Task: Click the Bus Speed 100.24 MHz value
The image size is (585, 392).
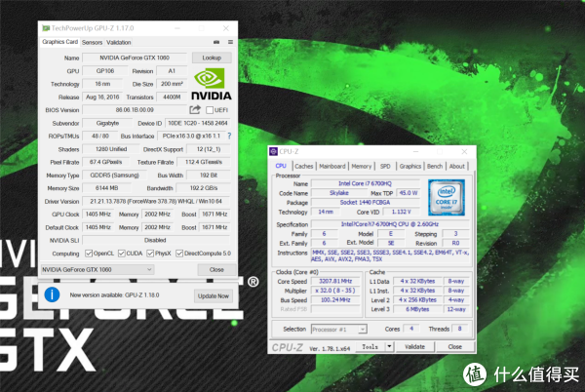Action: click(335, 300)
